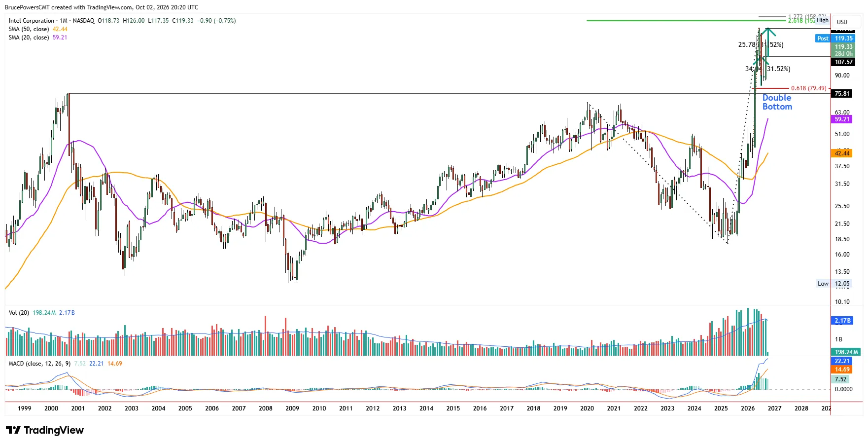868x445 pixels.
Task: Click the Vol (20) indicator label
Action: pos(19,313)
